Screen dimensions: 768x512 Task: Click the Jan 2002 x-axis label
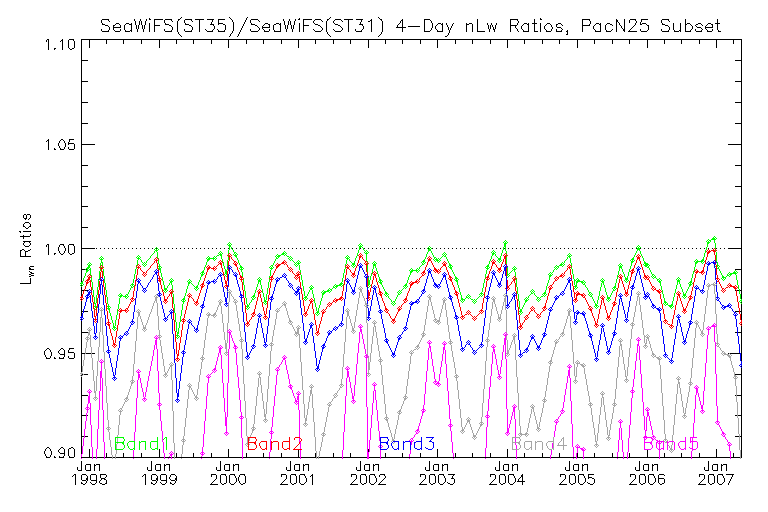point(368,473)
